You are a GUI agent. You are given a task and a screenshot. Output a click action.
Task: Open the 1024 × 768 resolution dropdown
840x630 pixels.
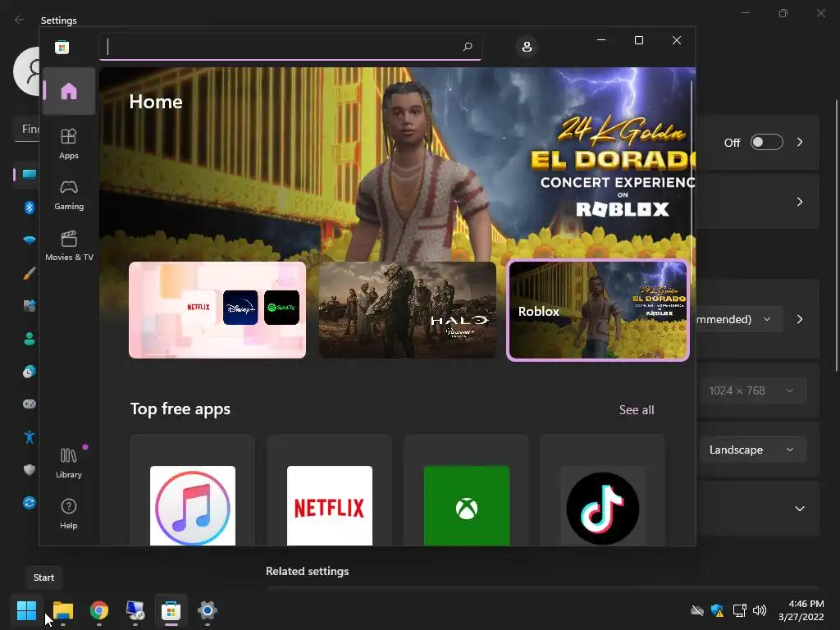[752, 390]
